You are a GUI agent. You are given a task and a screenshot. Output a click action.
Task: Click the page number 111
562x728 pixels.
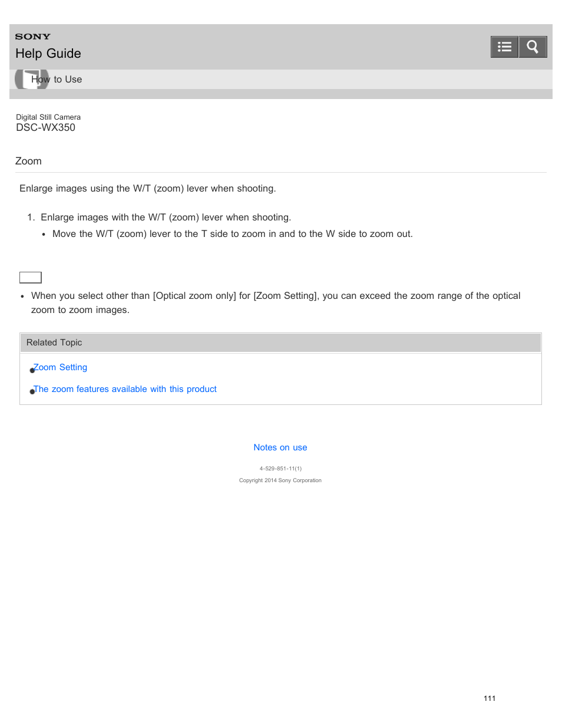coord(490,699)
